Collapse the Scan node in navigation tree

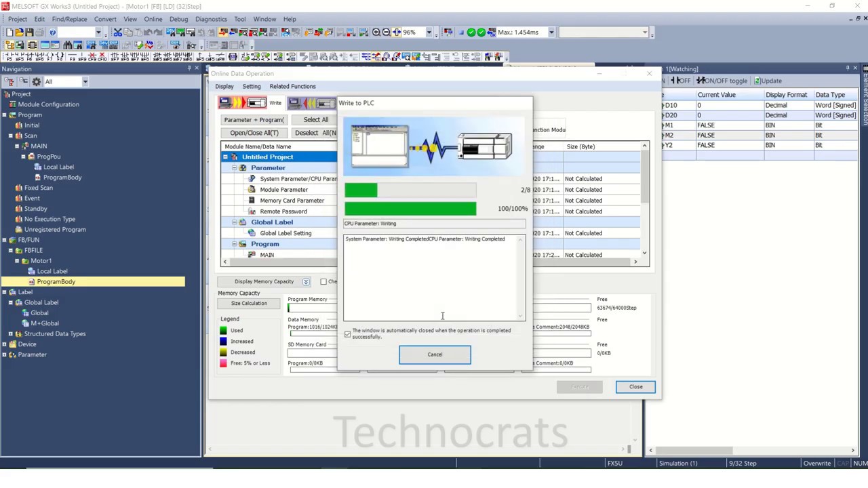pos(10,136)
